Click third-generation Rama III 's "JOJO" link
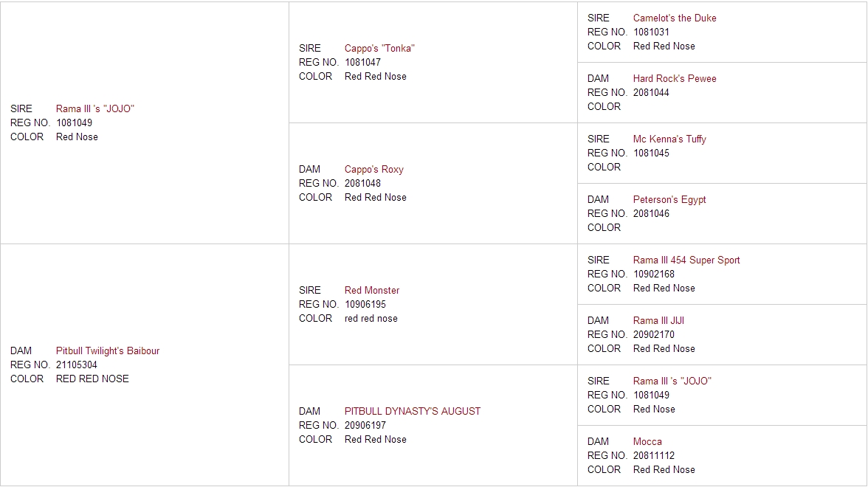 672,381
